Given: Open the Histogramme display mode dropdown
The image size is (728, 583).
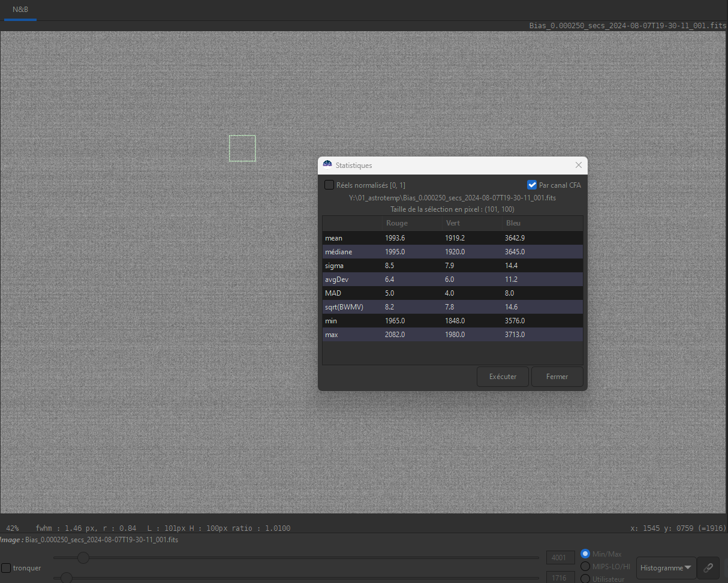Looking at the screenshot, I should [665, 567].
